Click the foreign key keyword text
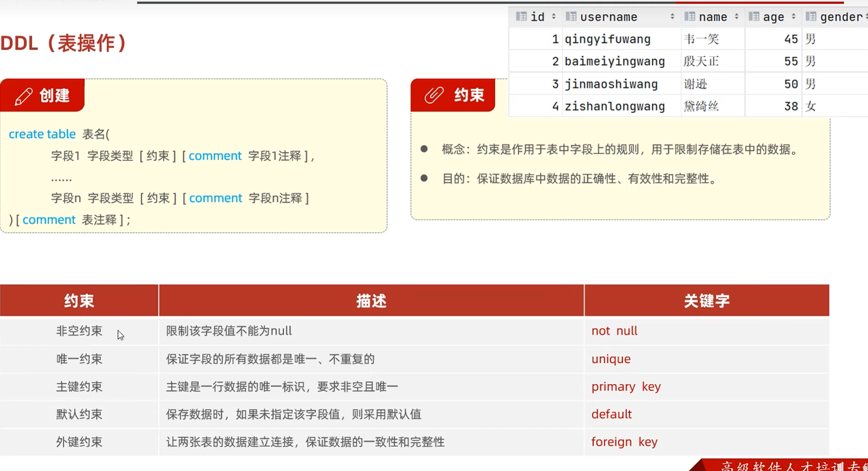The width and height of the screenshot is (868, 471). [x=624, y=442]
